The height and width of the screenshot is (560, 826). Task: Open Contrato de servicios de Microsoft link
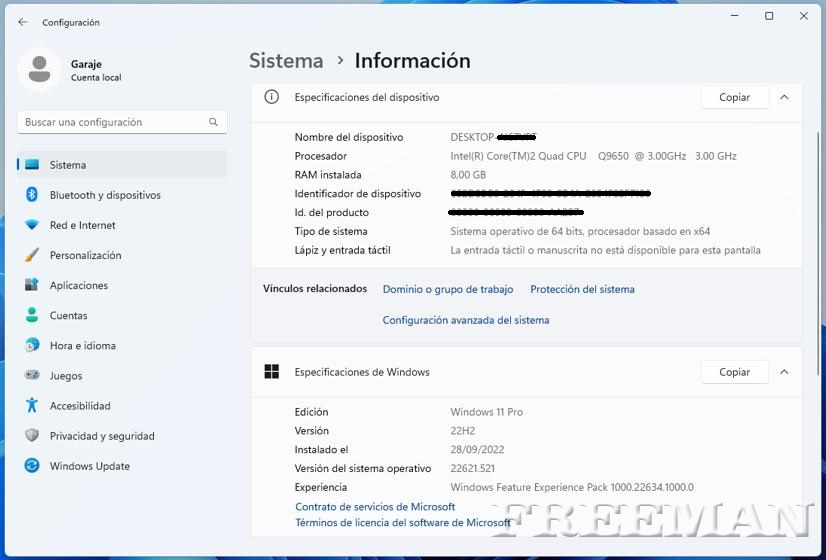click(x=375, y=506)
